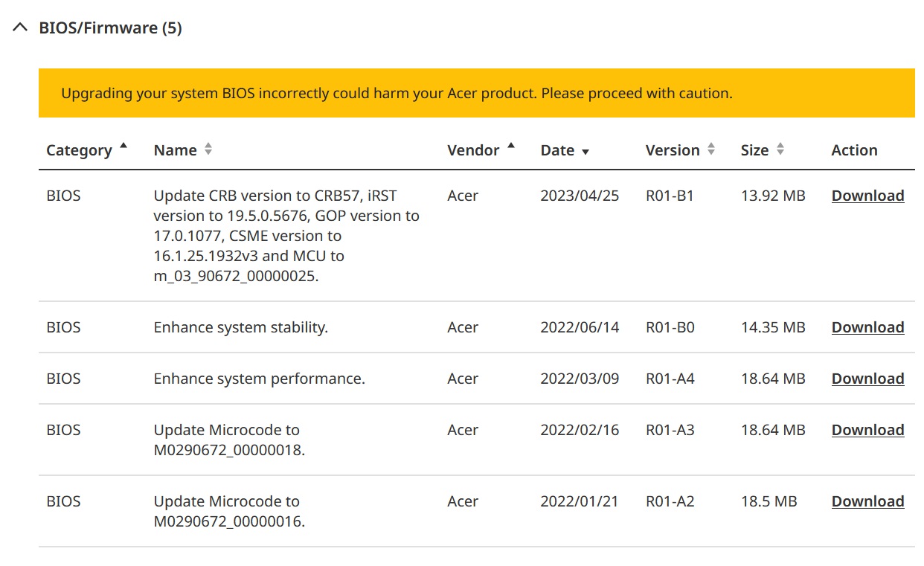Select the Action column header
Viewport: 924px width, 566px height.
point(854,149)
